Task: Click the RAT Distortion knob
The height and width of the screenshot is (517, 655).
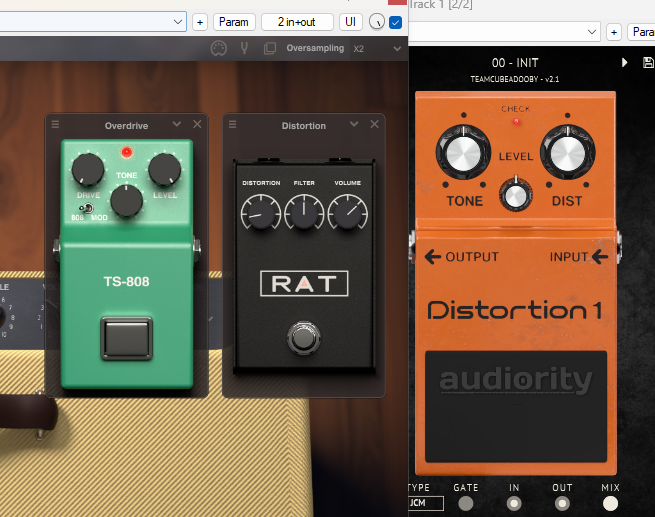Action: [261, 213]
